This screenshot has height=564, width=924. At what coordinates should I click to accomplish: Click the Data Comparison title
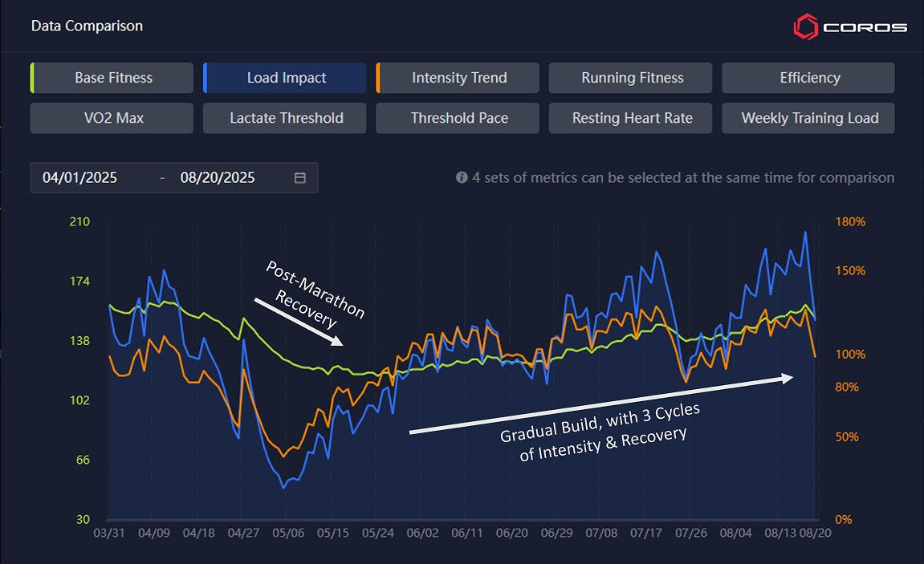tap(87, 26)
